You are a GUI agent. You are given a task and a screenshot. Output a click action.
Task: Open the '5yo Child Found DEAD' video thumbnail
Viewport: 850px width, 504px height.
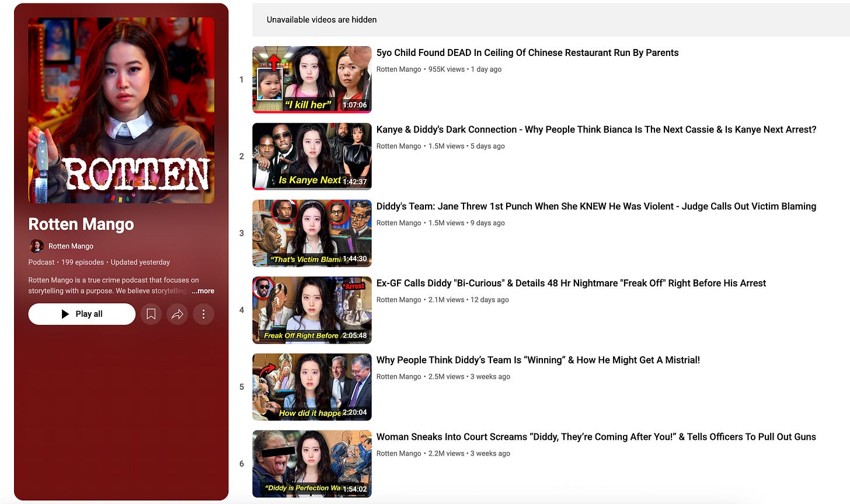312,79
